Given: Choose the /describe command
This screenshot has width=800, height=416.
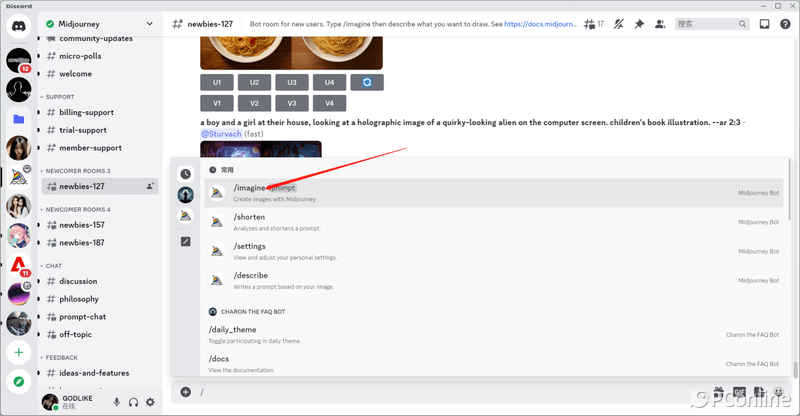Looking at the screenshot, I should (x=493, y=280).
